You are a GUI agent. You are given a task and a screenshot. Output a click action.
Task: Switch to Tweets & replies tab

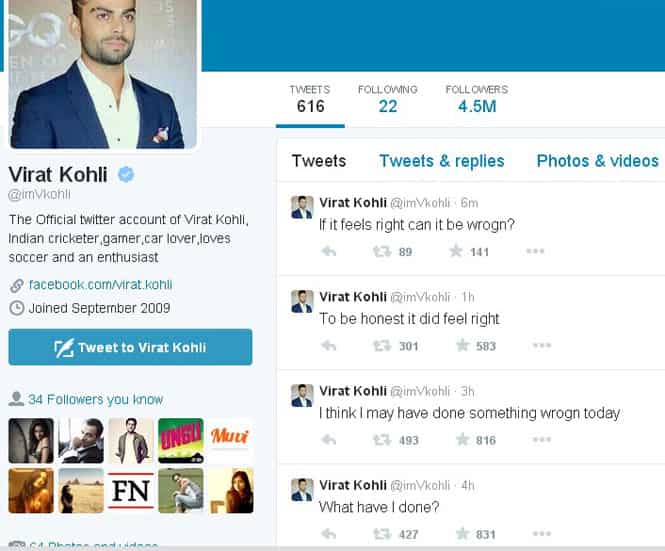click(x=441, y=161)
